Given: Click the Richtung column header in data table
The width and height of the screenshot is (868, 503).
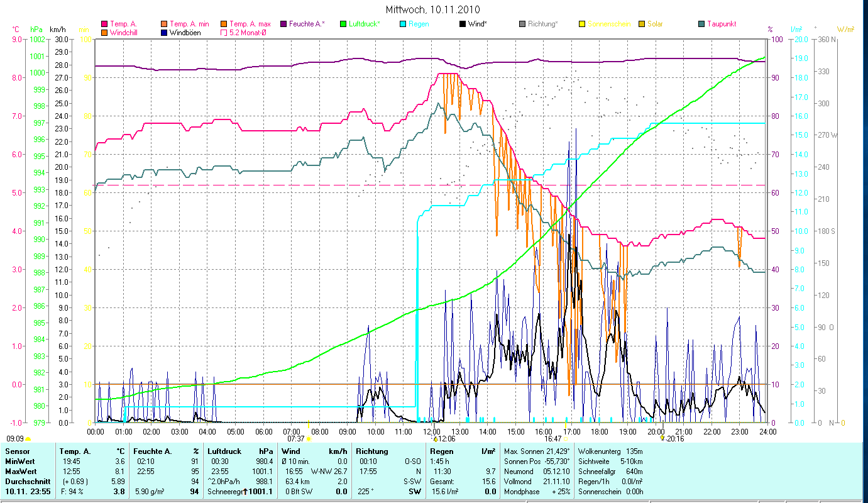Looking at the screenshot, I should (371, 451).
